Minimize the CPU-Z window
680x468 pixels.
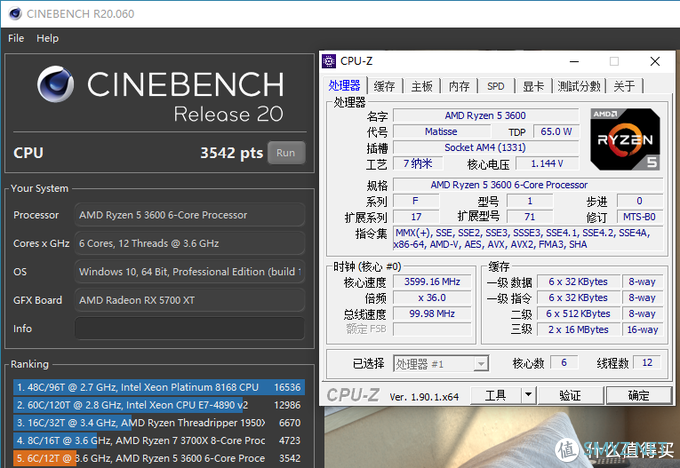pyautogui.click(x=574, y=62)
